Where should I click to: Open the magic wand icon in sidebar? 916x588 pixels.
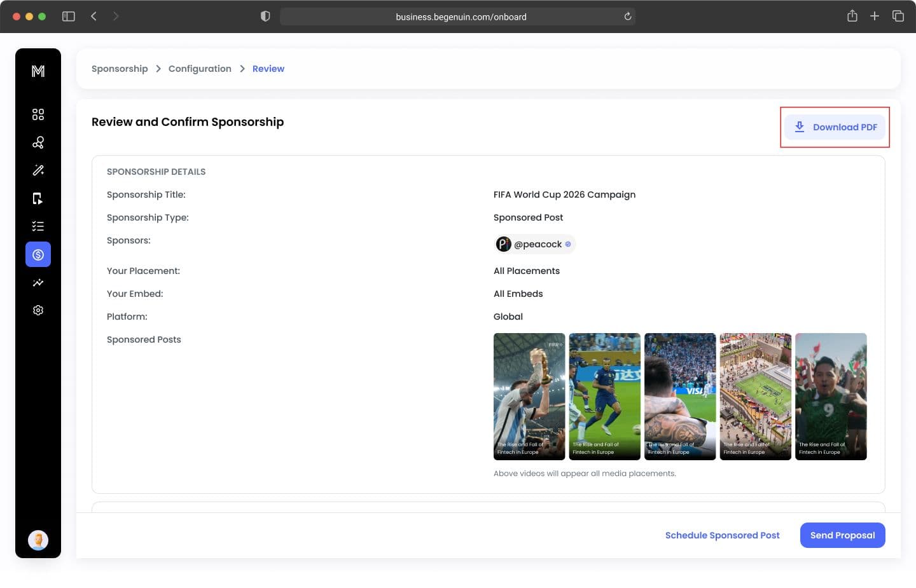(x=38, y=170)
